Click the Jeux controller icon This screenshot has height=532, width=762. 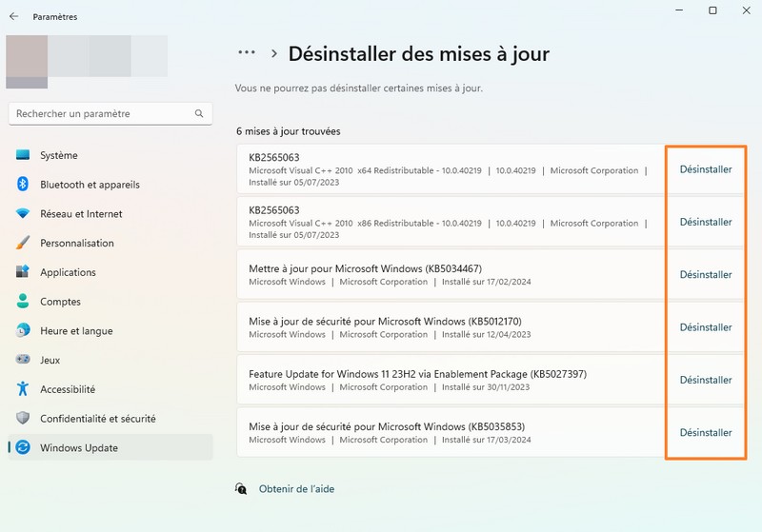pyautogui.click(x=23, y=361)
